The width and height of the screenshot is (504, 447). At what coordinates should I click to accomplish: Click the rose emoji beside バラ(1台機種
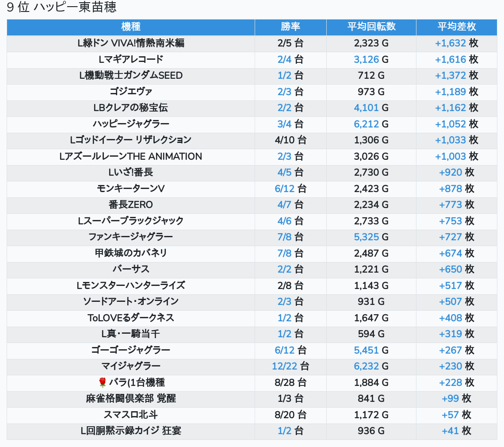(103, 382)
